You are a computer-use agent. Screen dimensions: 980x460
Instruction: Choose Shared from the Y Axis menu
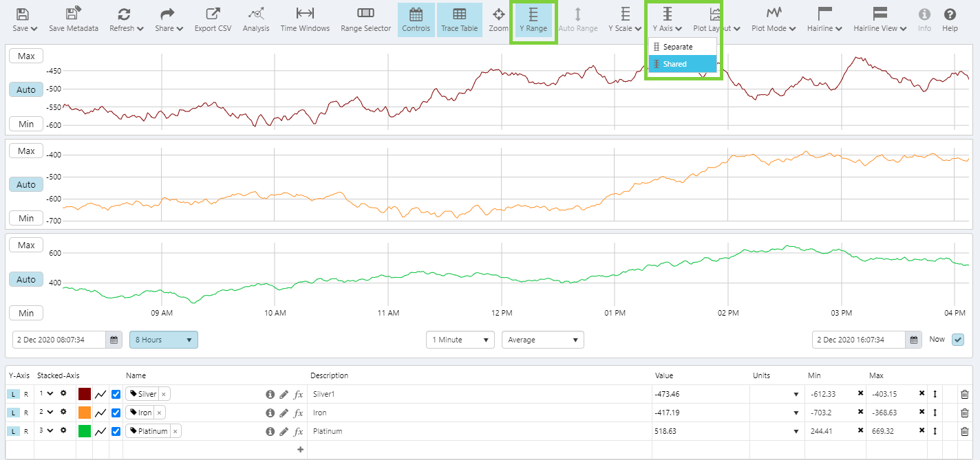(x=674, y=64)
